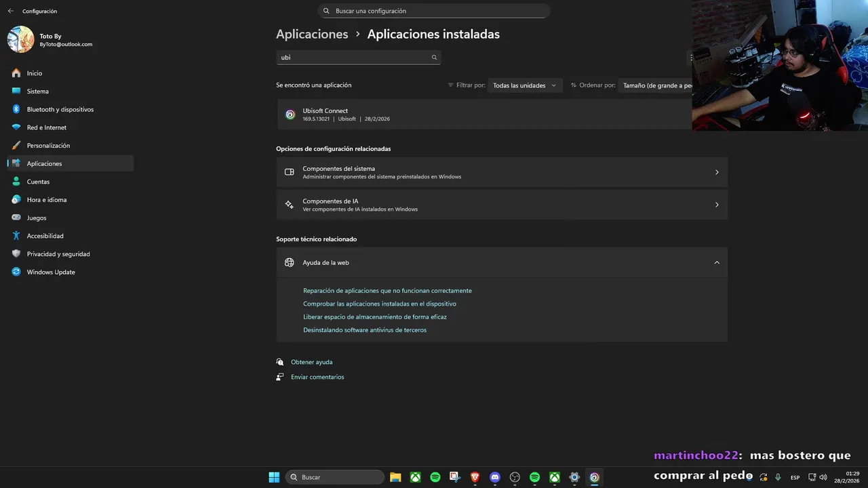Image resolution: width=868 pixels, height=488 pixels.
Task: Click the Obtener ayuda link
Action: tap(311, 362)
